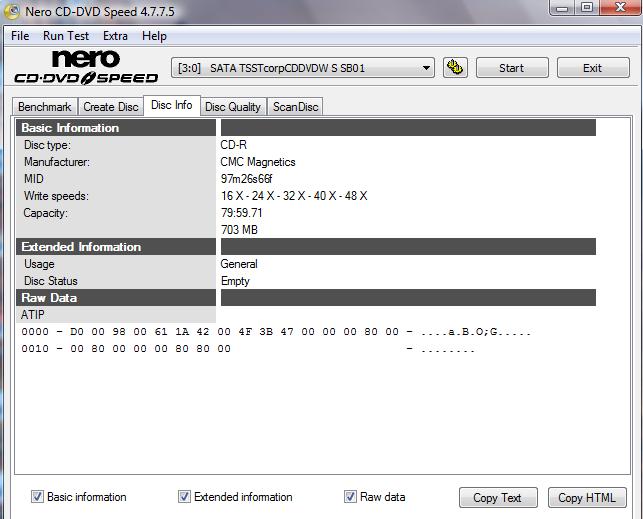Click the Basic Information section header
The image size is (643, 519).
[x=116, y=128]
